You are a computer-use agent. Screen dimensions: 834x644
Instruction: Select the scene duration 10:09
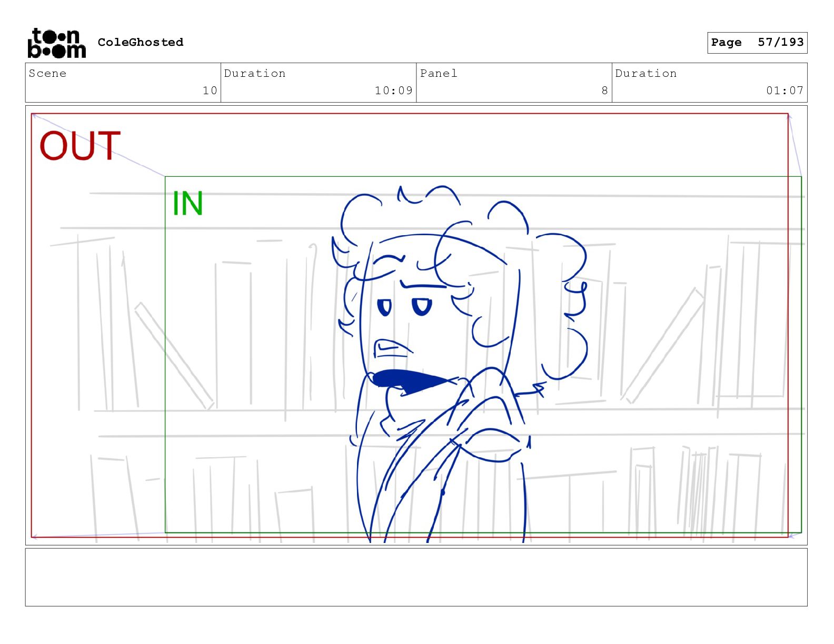coord(394,90)
